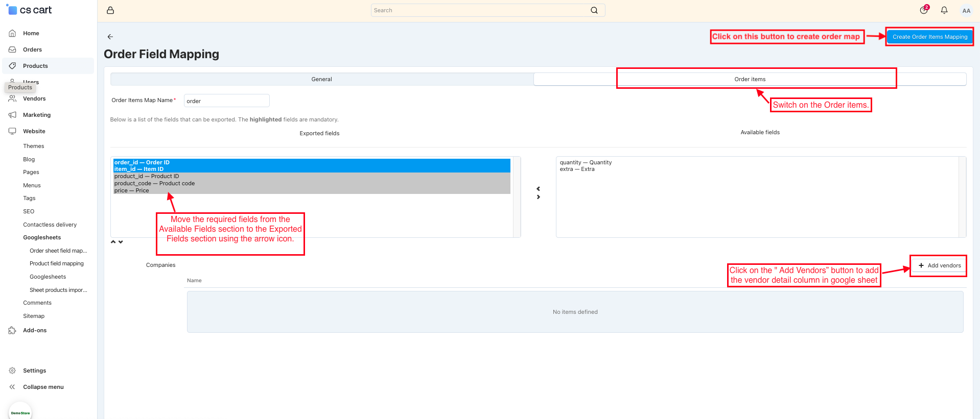
Task: Move selected exported field up
Action: (x=113, y=242)
